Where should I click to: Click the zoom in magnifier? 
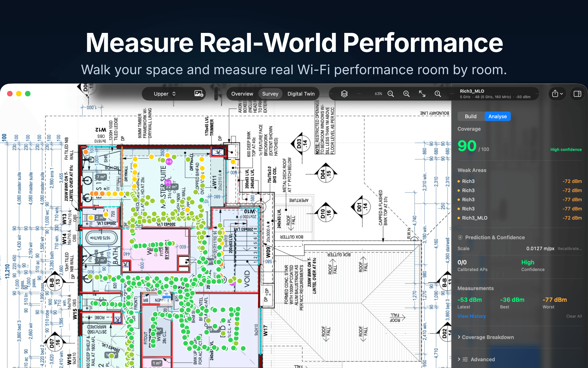[406, 94]
